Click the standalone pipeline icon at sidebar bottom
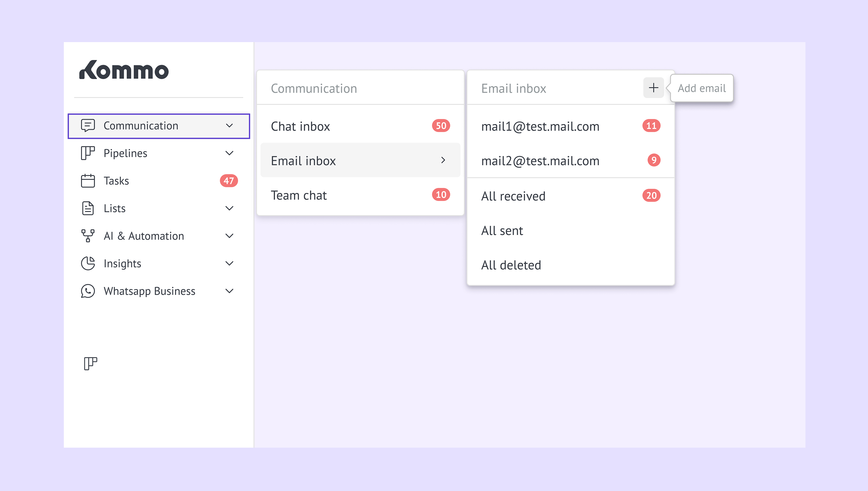The image size is (868, 491). coord(90,363)
